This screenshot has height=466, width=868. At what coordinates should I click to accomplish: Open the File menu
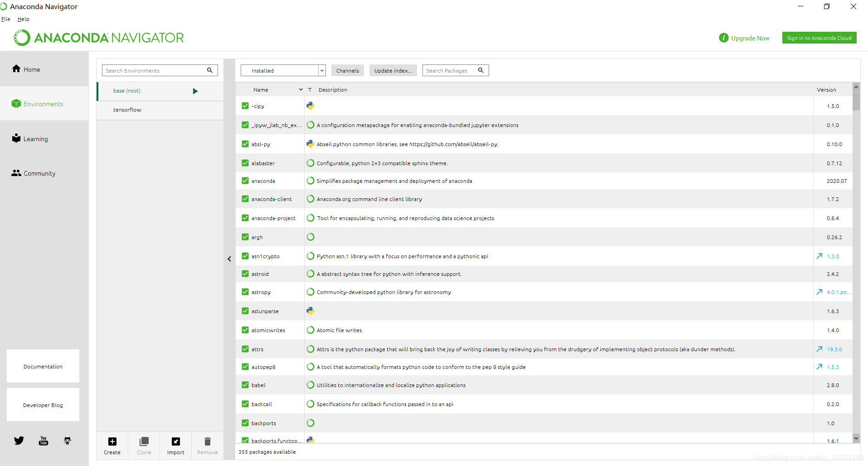6,19
